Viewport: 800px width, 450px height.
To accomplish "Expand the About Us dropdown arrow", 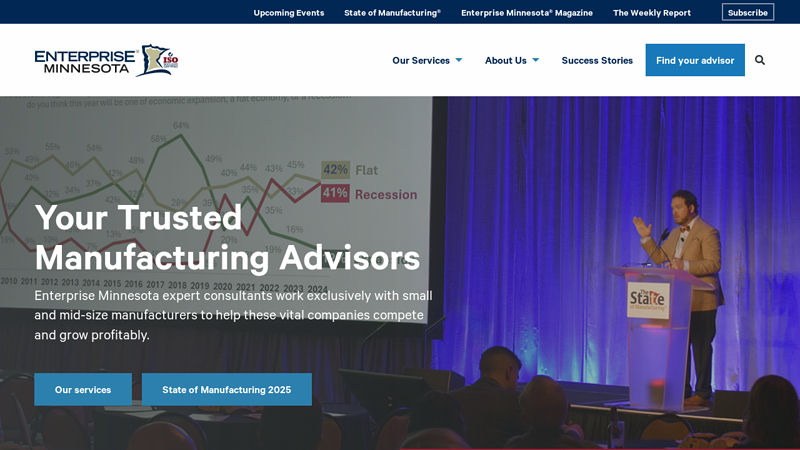I will (535, 60).
